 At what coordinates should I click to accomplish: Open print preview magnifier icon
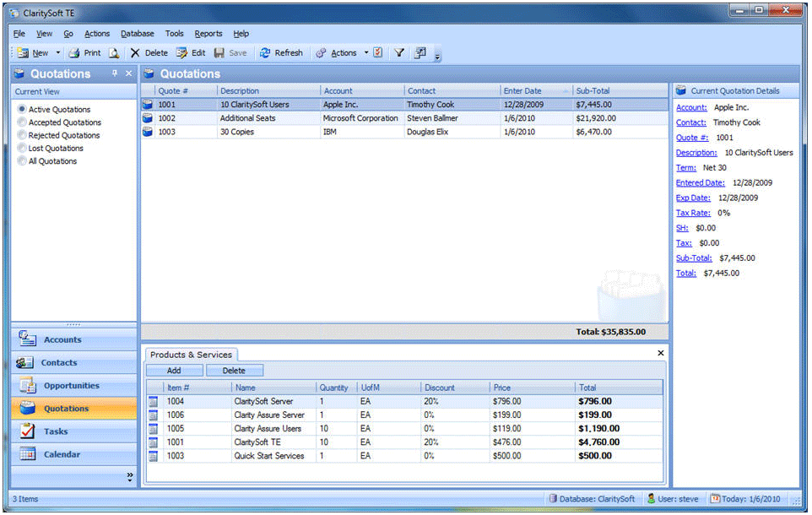pyautogui.click(x=113, y=52)
